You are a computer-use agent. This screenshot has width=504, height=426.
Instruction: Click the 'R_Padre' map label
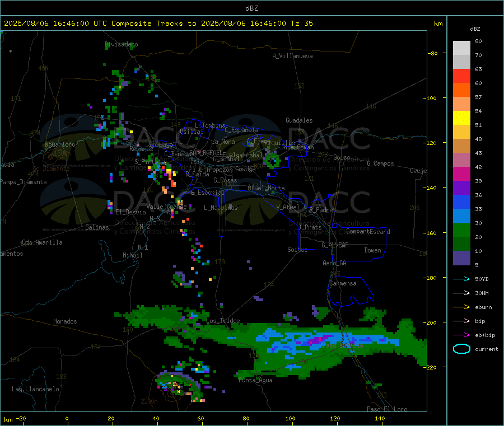tap(321, 210)
